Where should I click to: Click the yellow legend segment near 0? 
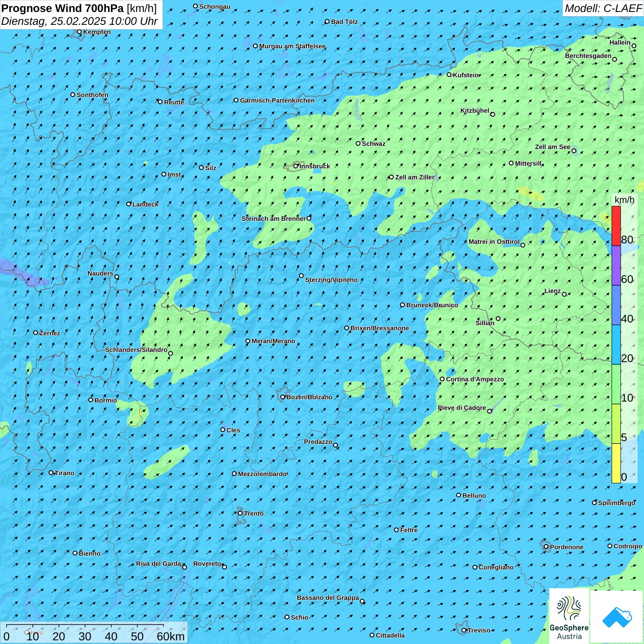coord(616,463)
